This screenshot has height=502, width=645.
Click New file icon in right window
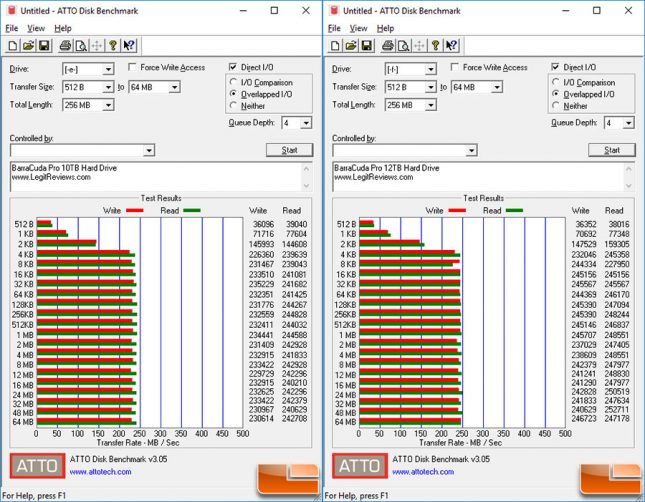[x=335, y=45]
